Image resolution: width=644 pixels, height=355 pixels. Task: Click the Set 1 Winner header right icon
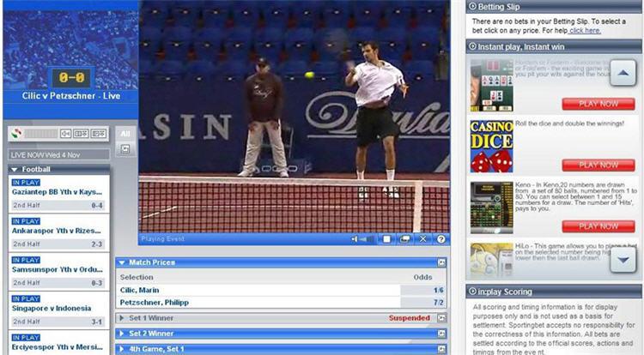pyautogui.click(x=441, y=318)
